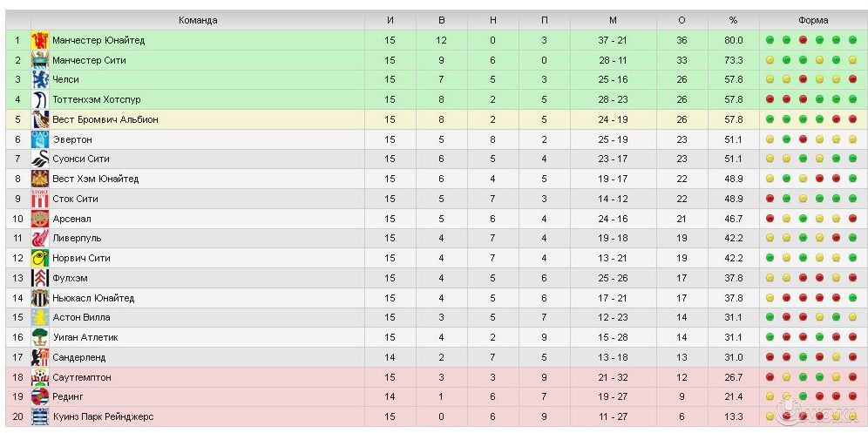Image resolution: width=868 pixels, height=433 pixels.
Task: Click first form dot in Манчестер Юнайтед row
Action: pyautogui.click(x=770, y=40)
